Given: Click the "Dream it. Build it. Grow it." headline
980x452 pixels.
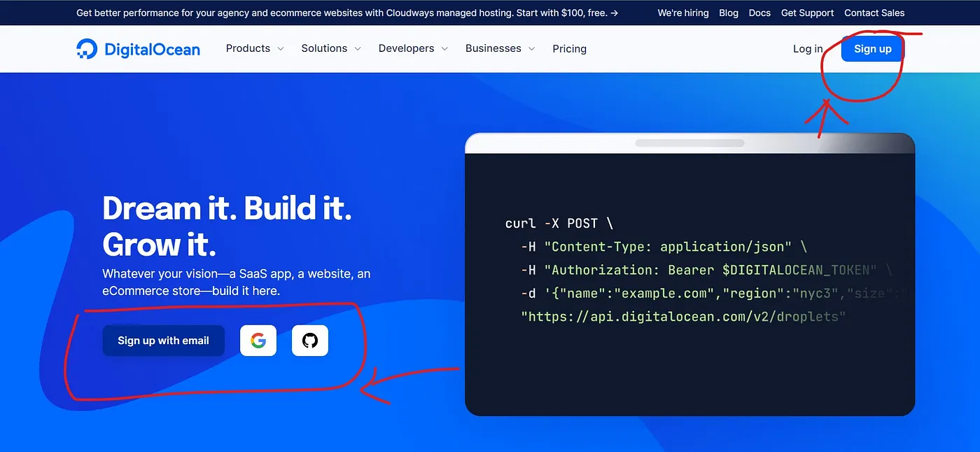Looking at the screenshot, I should (x=227, y=226).
